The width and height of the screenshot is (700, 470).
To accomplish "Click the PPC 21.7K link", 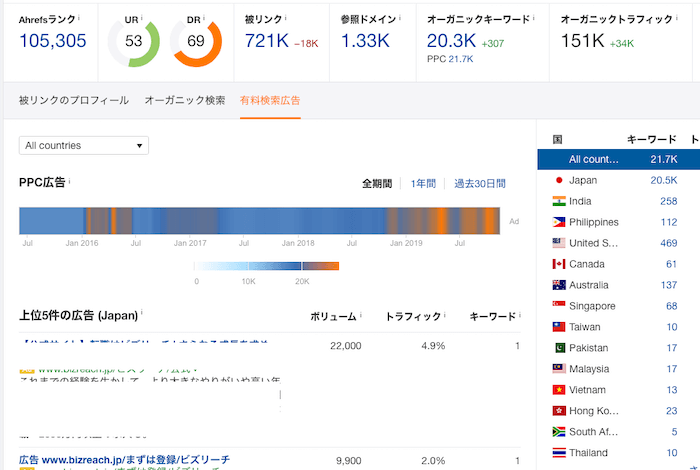I will [461, 59].
